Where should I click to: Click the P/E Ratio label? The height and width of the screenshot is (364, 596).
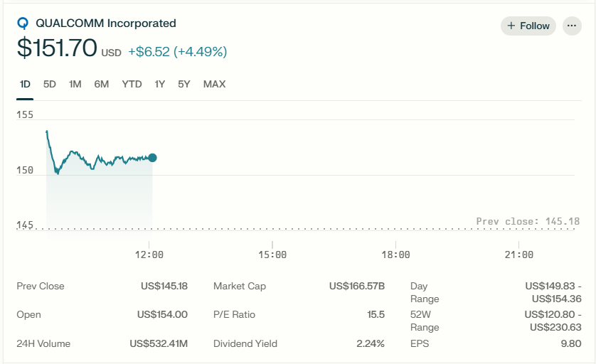click(x=234, y=315)
